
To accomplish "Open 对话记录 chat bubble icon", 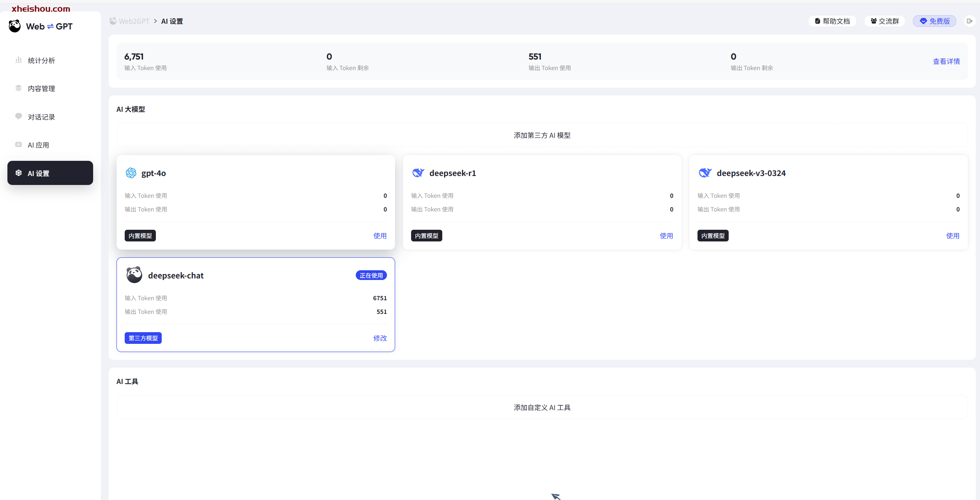I will click(18, 116).
